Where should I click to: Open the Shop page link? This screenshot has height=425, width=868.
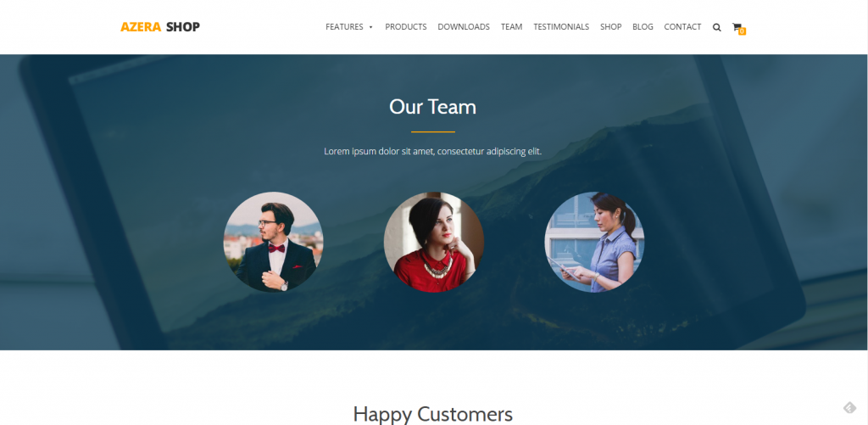[x=610, y=26]
